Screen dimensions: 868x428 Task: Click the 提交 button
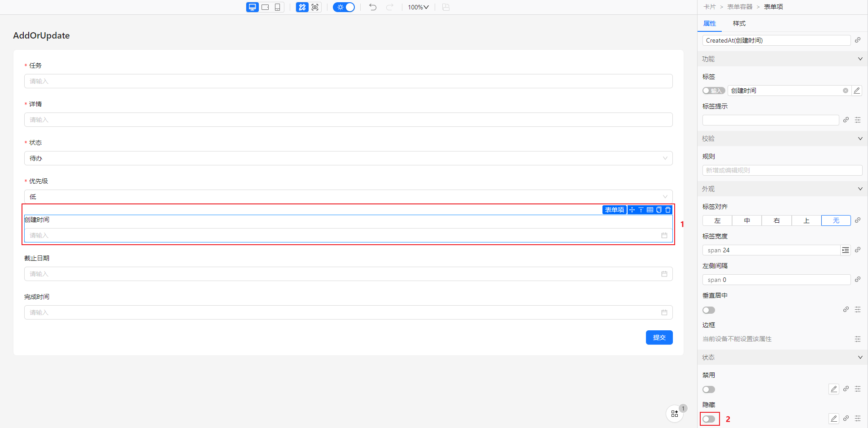pos(659,337)
